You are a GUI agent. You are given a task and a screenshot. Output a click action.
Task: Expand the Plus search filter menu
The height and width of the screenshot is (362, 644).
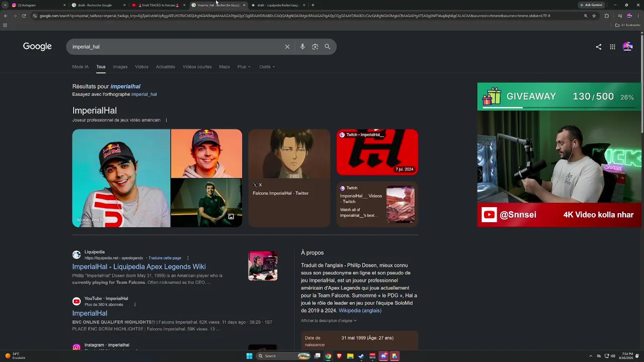244,67
